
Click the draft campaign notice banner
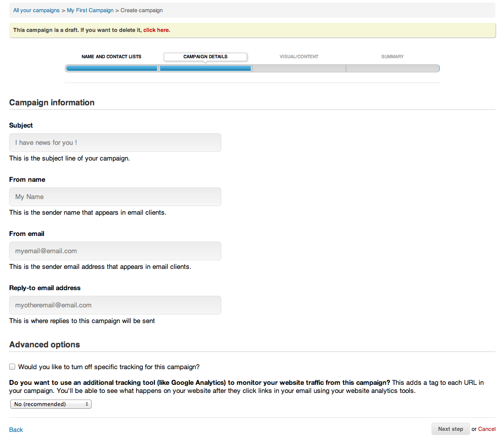pos(252,30)
